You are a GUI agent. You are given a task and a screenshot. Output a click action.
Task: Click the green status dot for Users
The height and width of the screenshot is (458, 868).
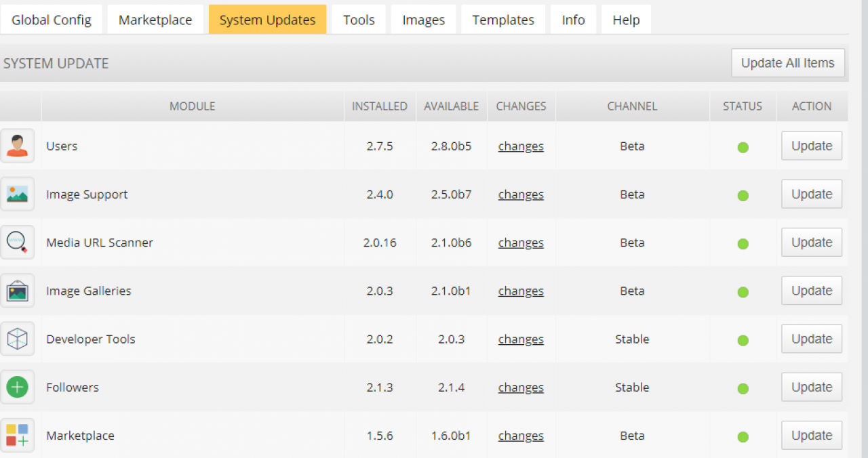tap(743, 147)
